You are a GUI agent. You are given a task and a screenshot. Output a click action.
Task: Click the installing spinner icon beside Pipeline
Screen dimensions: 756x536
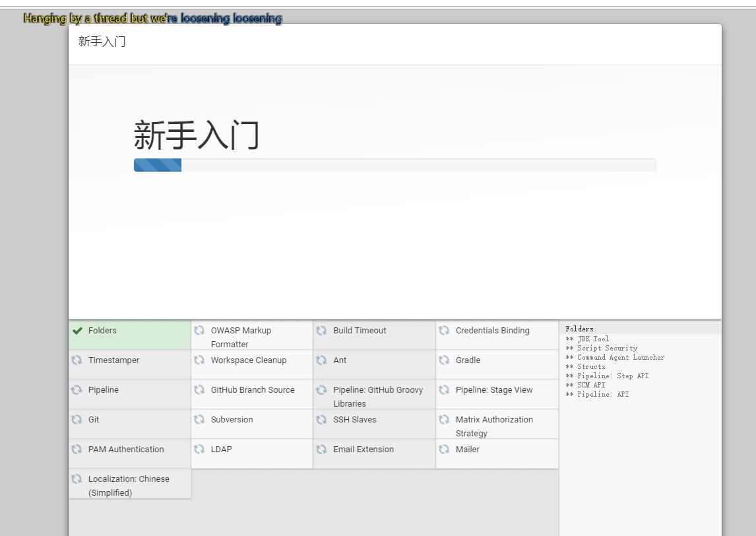click(x=77, y=390)
